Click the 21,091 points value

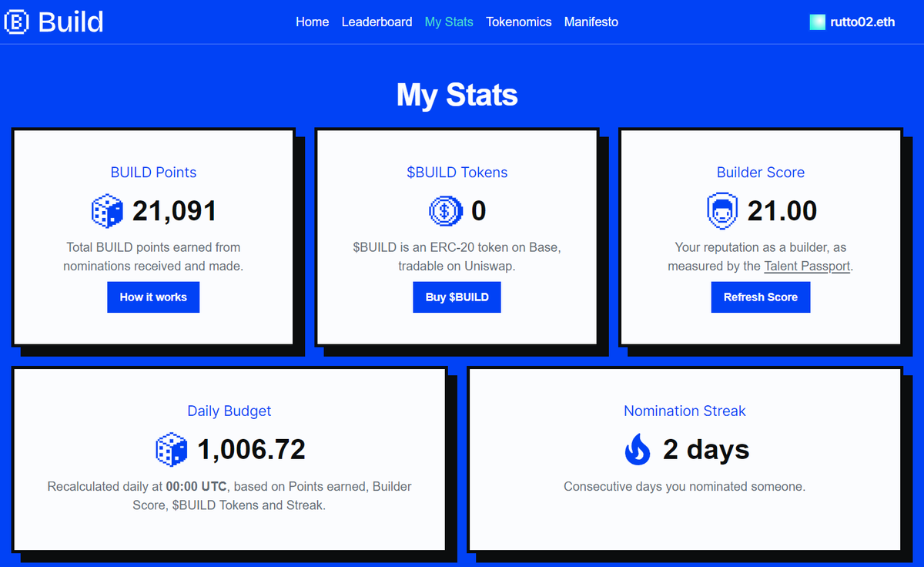pos(175,211)
